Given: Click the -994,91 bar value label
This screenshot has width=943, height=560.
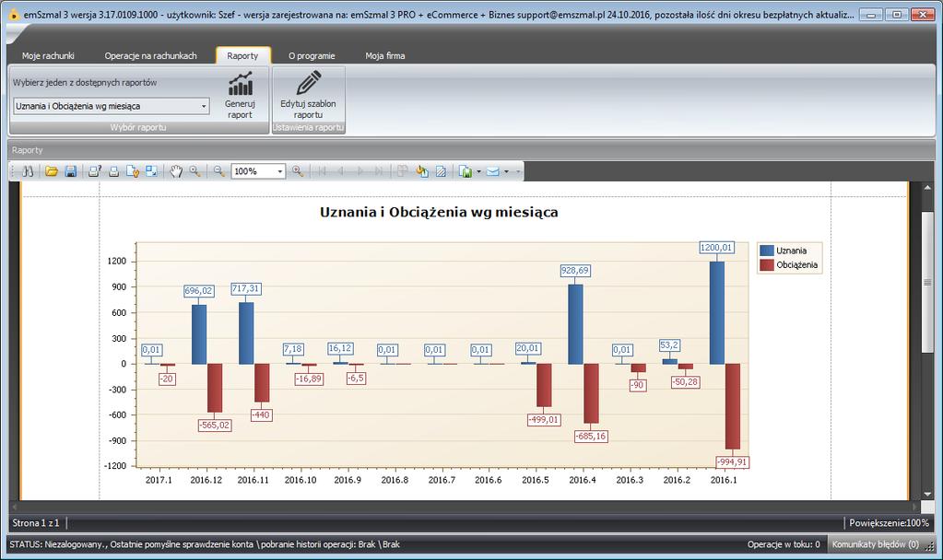Looking at the screenshot, I should 732,462.
